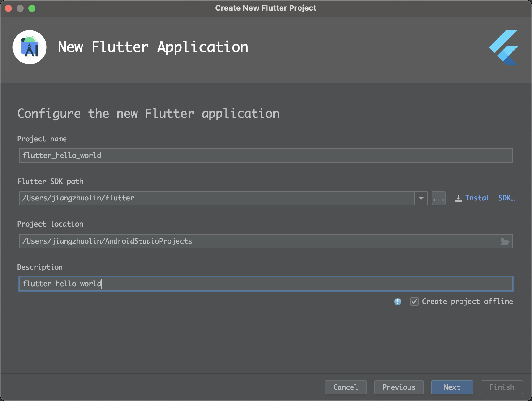Proceed with the Next button

(452, 387)
